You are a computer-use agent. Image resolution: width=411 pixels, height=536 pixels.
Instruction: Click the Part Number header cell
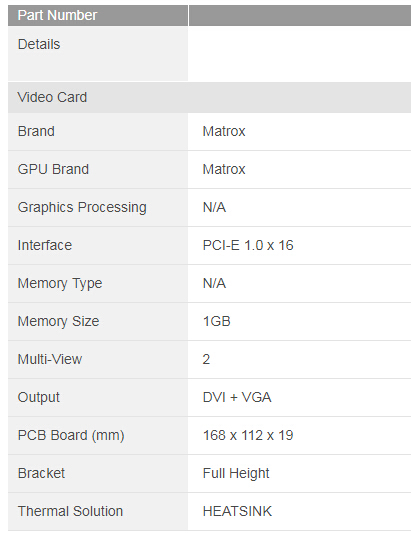[x=98, y=15]
